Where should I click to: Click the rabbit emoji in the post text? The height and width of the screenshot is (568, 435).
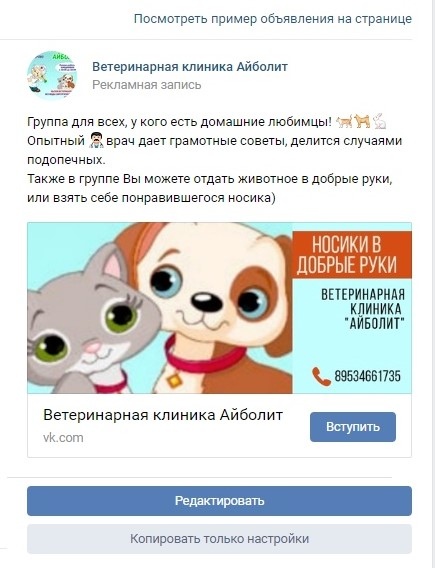pos(380,121)
